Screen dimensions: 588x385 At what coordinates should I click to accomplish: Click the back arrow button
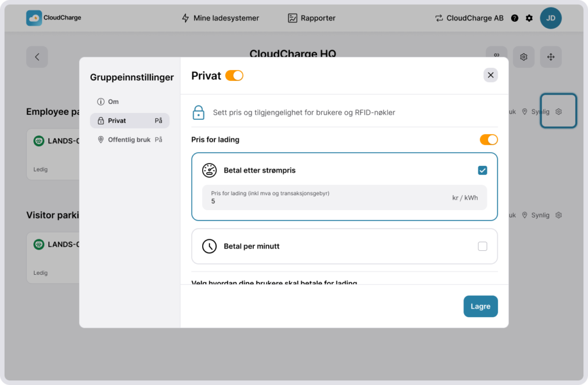tap(37, 57)
